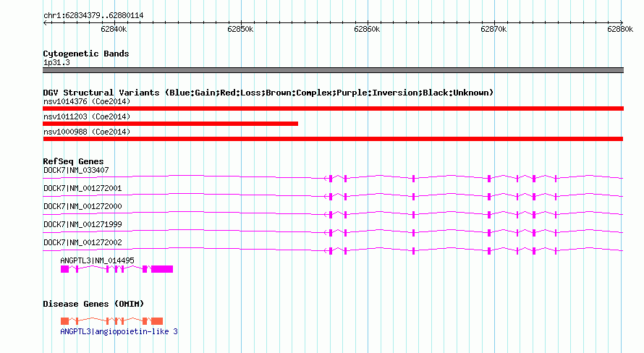The height and width of the screenshot is (353, 644).
Task: Select the red nsv1014376 loss variant bar
Action: point(333,109)
